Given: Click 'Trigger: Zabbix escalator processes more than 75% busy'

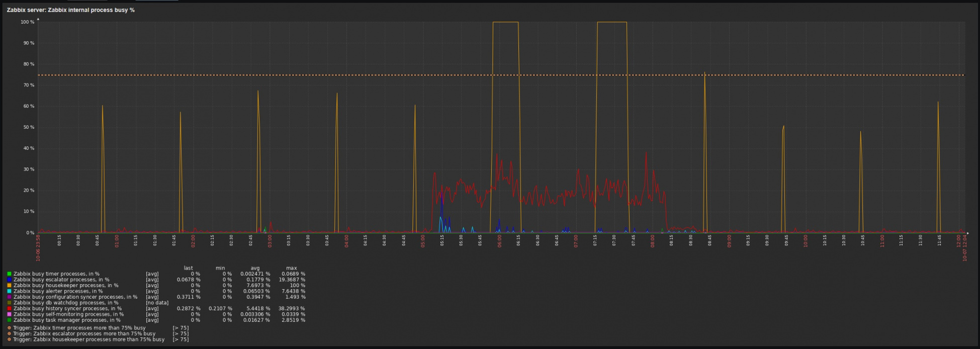Looking at the screenshot, I should click(x=84, y=333).
